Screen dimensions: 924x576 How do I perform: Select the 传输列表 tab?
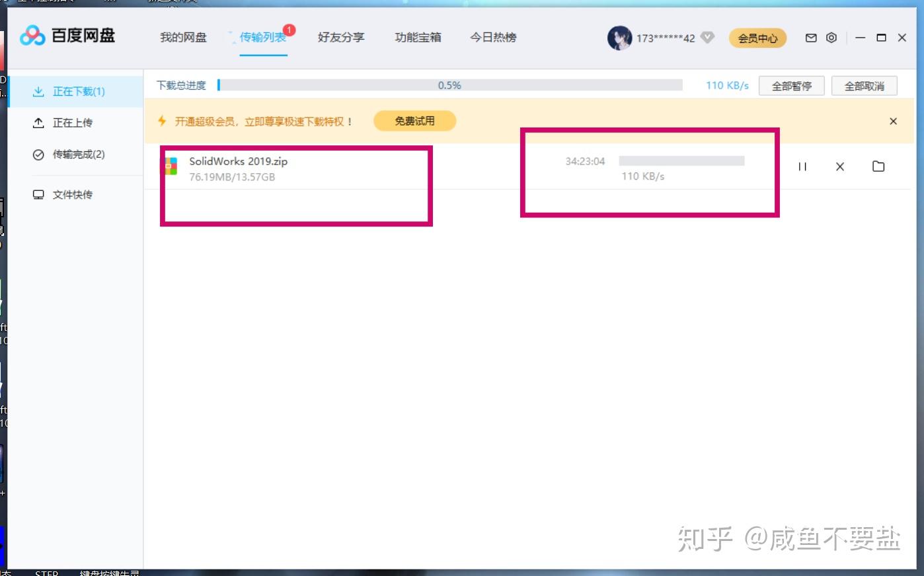263,38
